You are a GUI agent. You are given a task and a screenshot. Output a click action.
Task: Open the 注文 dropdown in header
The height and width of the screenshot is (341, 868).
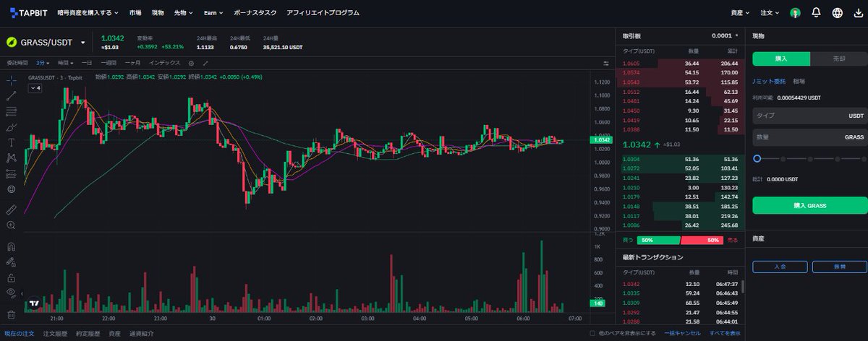click(x=771, y=13)
